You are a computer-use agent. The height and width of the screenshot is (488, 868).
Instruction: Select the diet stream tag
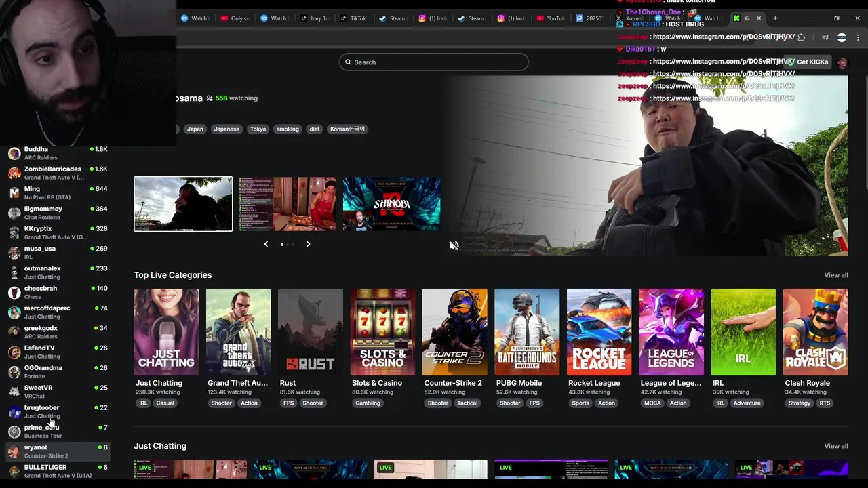tap(314, 129)
